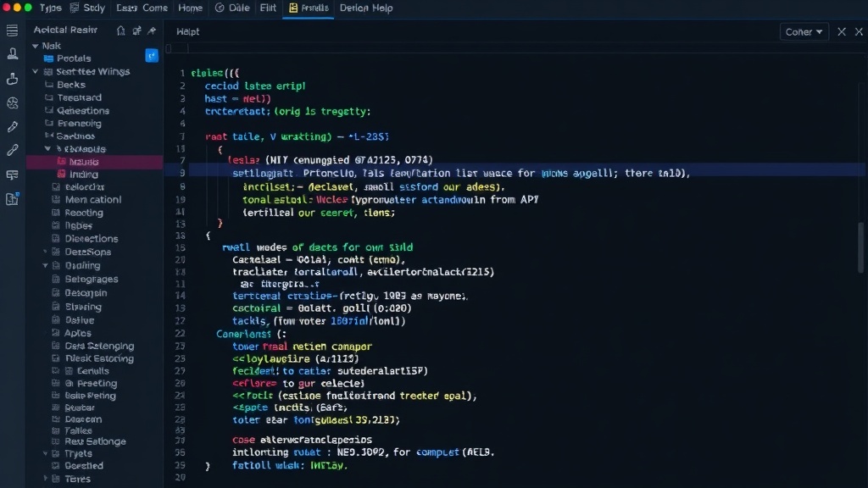This screenshot has width=868, height=488.
Task: Open the Aptes item
Action: (x=77, y=333)
